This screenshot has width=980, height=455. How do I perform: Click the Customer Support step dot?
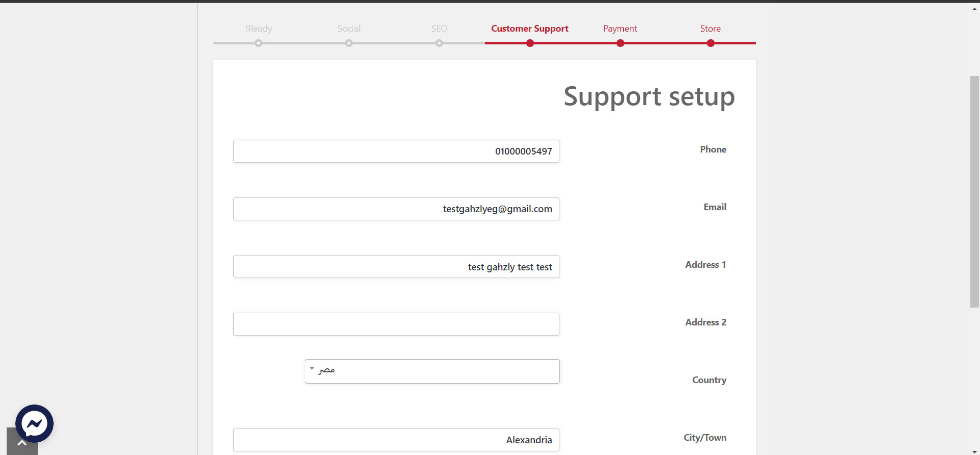[x=530, y=43]
